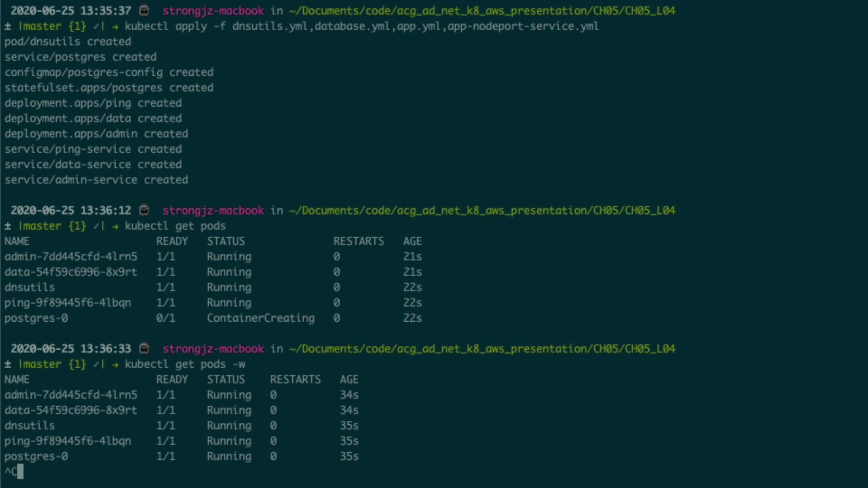The height and width of the screenshot is (488, 868).
Task: Click the ± symbol on the kubectl apply line
Action: click(x=8, y=26)
